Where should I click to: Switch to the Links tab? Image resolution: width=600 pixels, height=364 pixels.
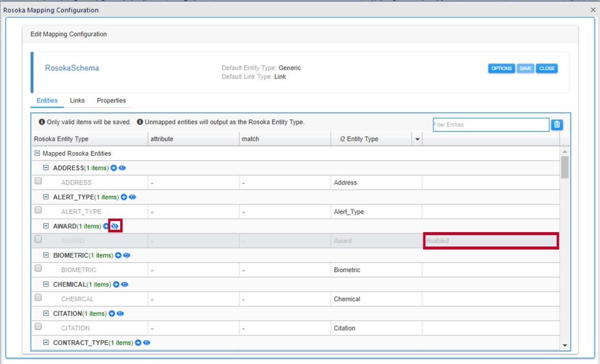coord(77,100)
